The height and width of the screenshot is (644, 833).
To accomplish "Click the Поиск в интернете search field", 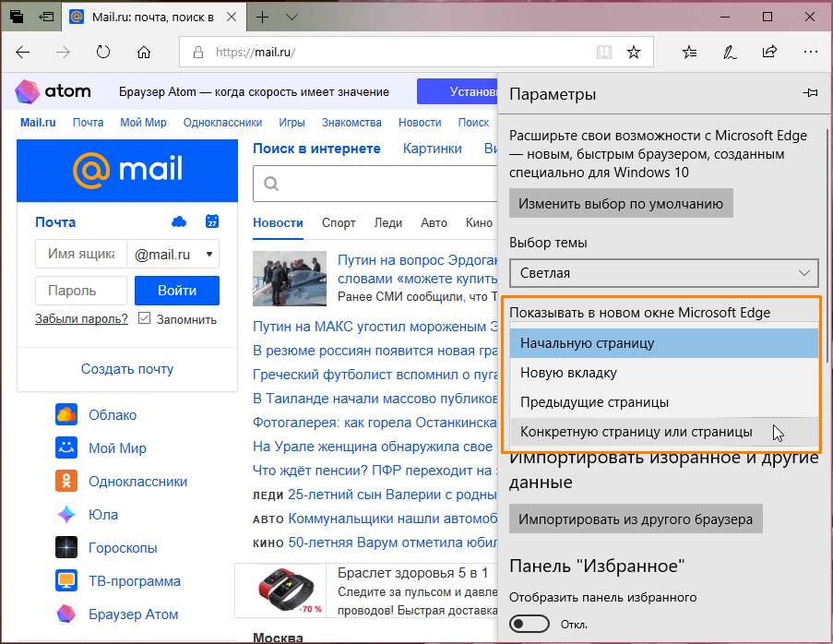I will click(x=375, y=184).
